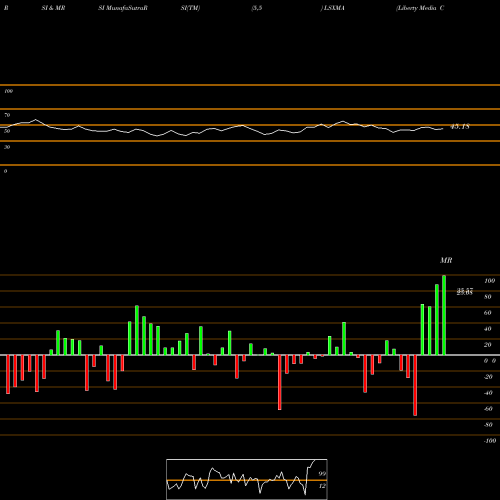The width and height of the screenshot is (500, 500).
Task: Click the MR axis label -20
Action: coord(488,377)
